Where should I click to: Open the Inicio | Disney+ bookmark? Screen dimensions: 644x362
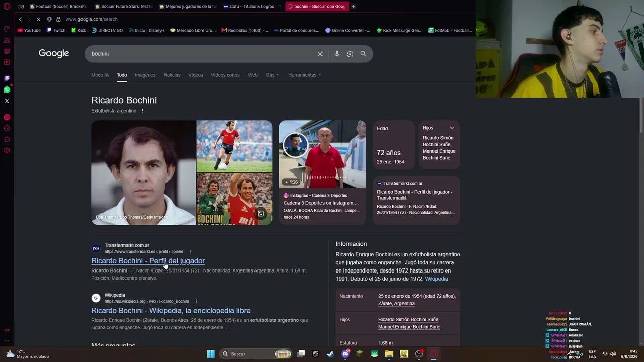pyautogui.click(x=146, y=30)
